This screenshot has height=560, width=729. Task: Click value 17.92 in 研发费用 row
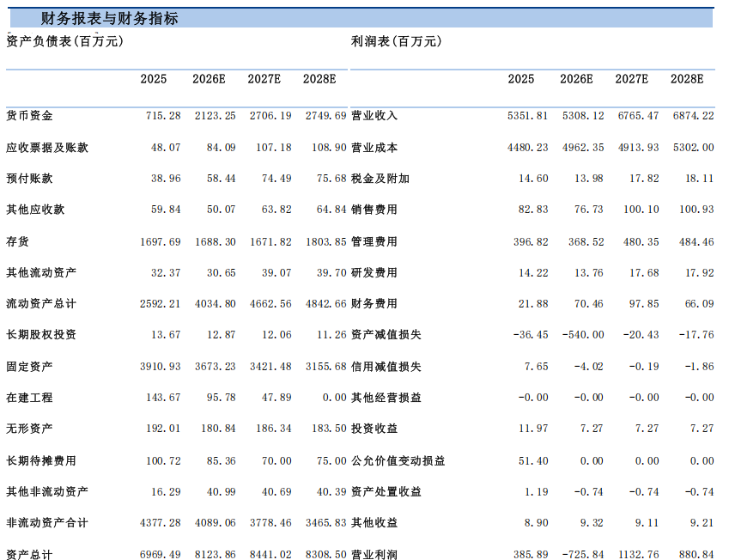pyautogui.click(x=699, y=272)
